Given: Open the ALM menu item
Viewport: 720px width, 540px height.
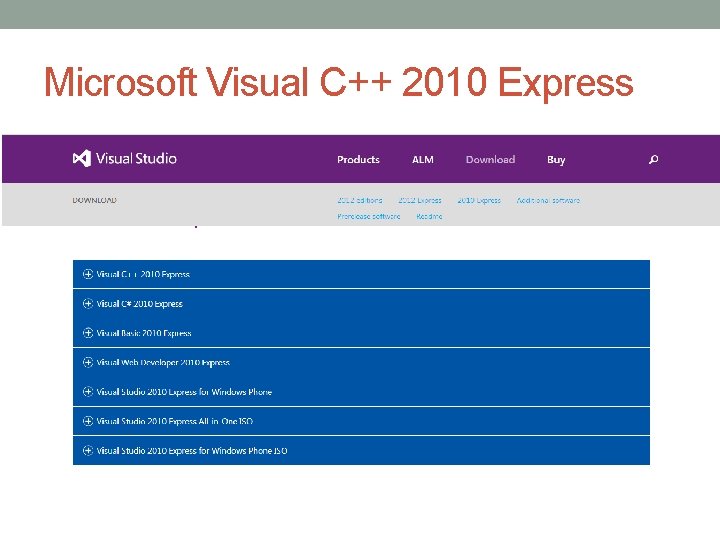Looking at the screenshot, I should pyautogui.click(x=422, y=160).
